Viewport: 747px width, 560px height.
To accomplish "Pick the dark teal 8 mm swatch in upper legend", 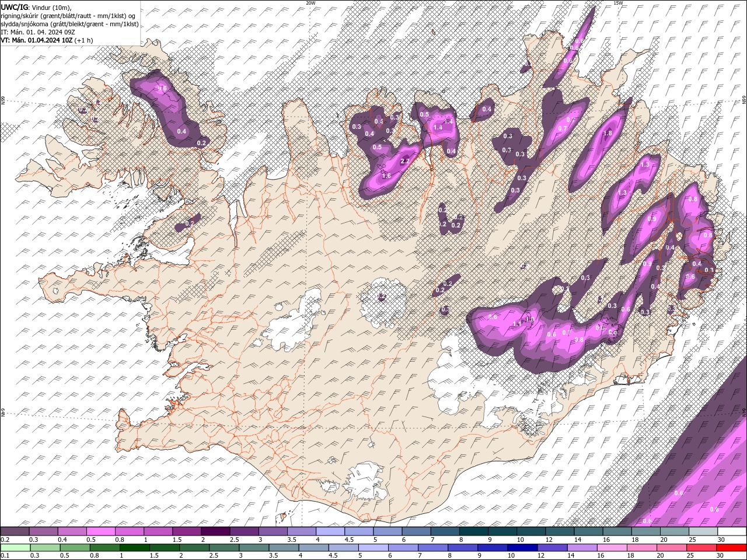I will click(x=473, y=531).
